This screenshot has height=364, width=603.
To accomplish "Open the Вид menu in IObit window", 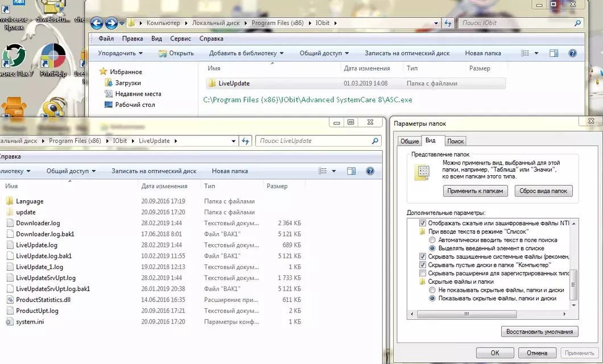I will tap(156, 39).
